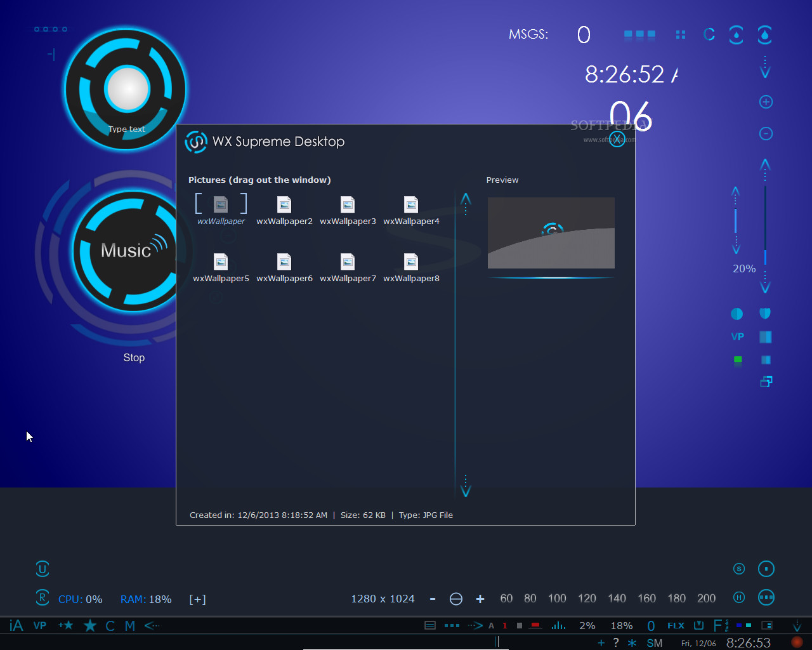This screenshot has width=812, height=650.
Task: Expand the top-right dotted down arrow
Action: (x=765, y=67)
